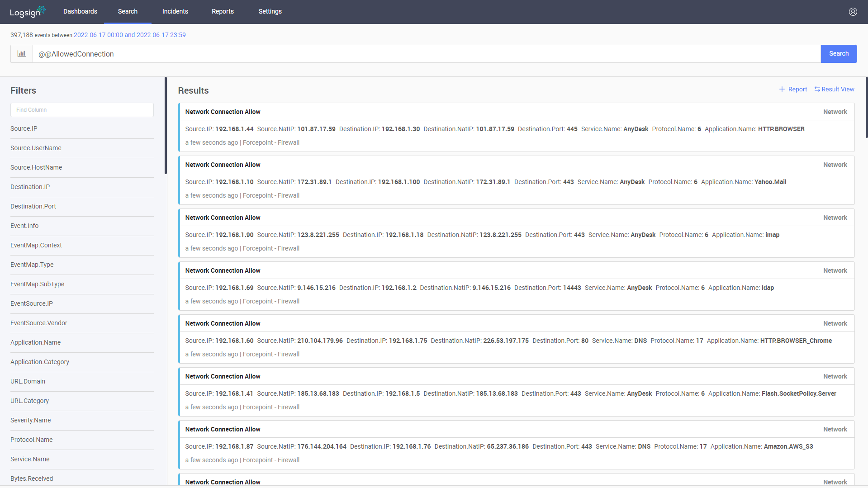Screen dimensions: 868x488
Task: Click Destination.IP value 192.168.1.2
Action: tap(399, 288)
